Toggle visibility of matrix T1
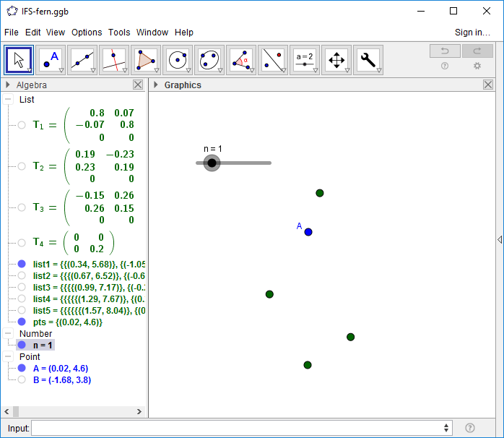 tap(22, 125)
